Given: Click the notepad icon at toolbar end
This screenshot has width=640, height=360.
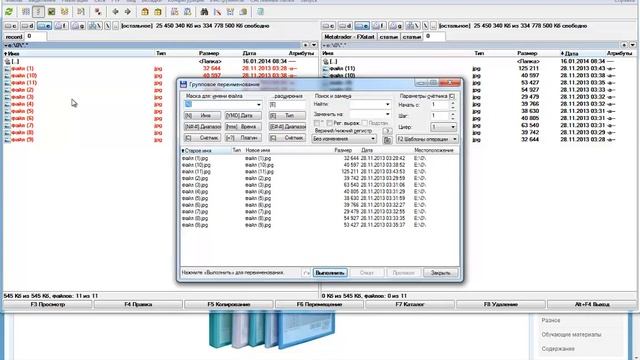Looking at the screenshot, I should point(260,12).
